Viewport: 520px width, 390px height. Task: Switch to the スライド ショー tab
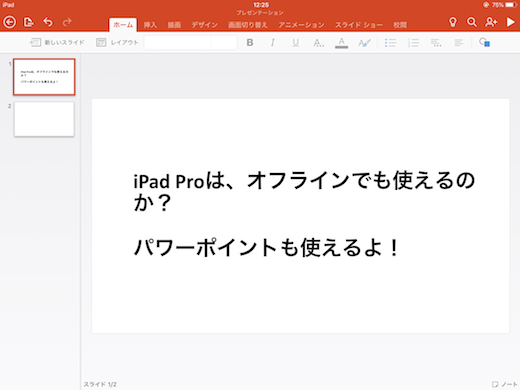(x=359, y=25)
